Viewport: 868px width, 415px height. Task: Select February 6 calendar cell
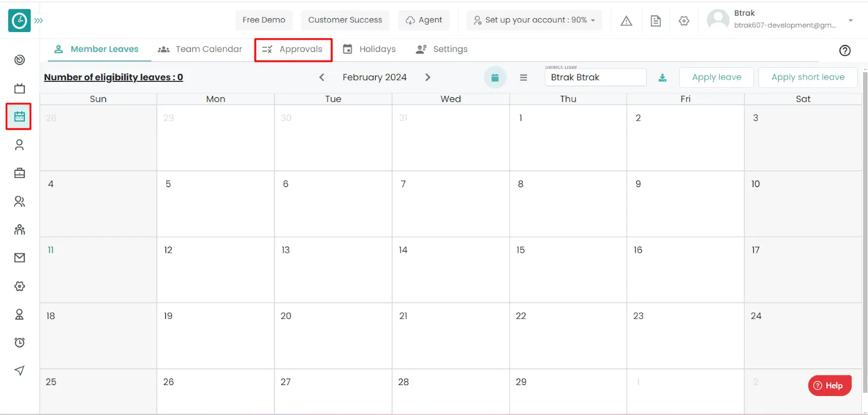[x=333, y=204]
